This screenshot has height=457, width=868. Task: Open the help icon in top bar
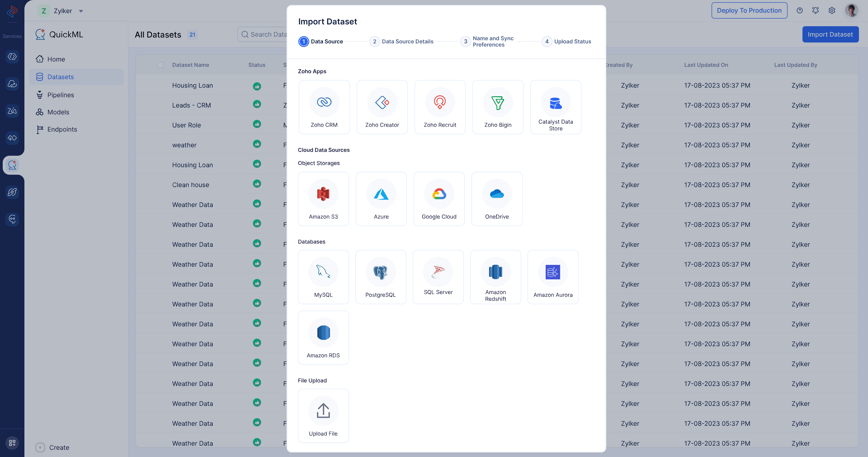[x=800, y=10]
